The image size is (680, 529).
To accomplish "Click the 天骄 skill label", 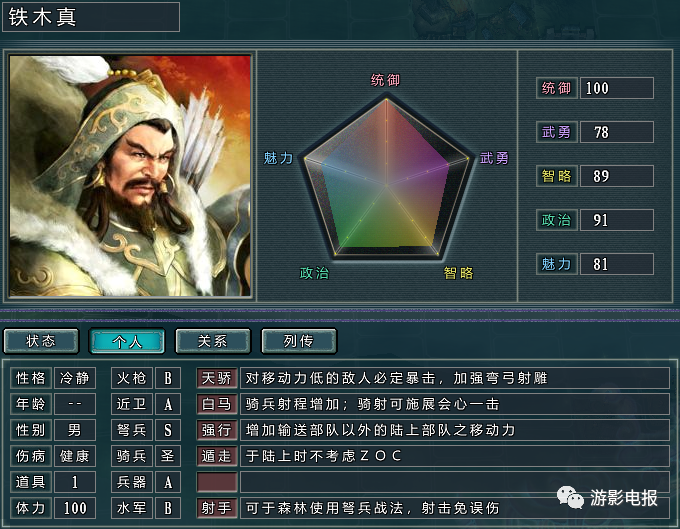I will 217,378.
